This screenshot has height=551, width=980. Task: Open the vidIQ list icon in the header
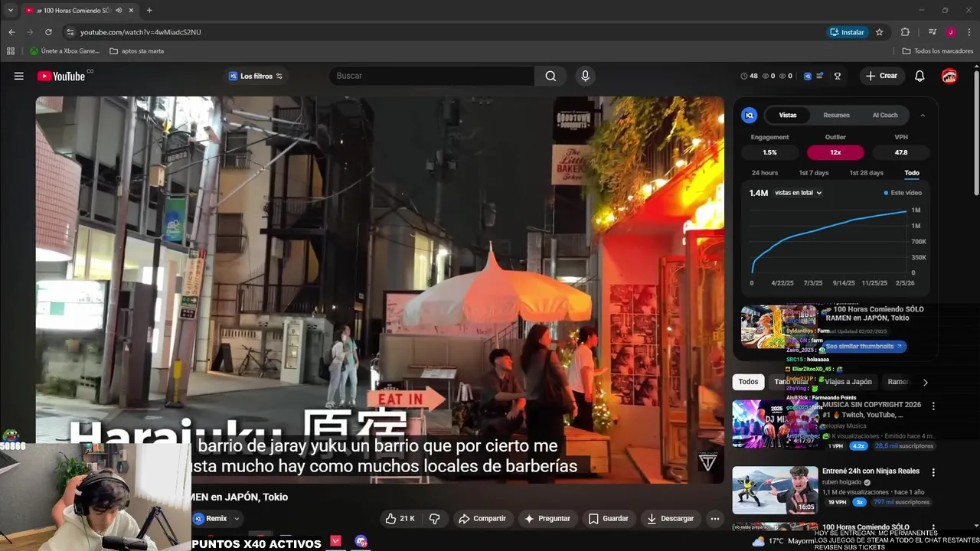pos(820,76)
